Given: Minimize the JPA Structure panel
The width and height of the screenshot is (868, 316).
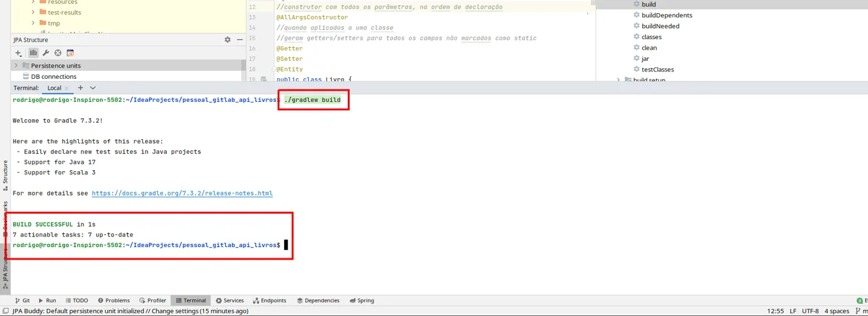Looking at the screenshot, I should point(239,40).
